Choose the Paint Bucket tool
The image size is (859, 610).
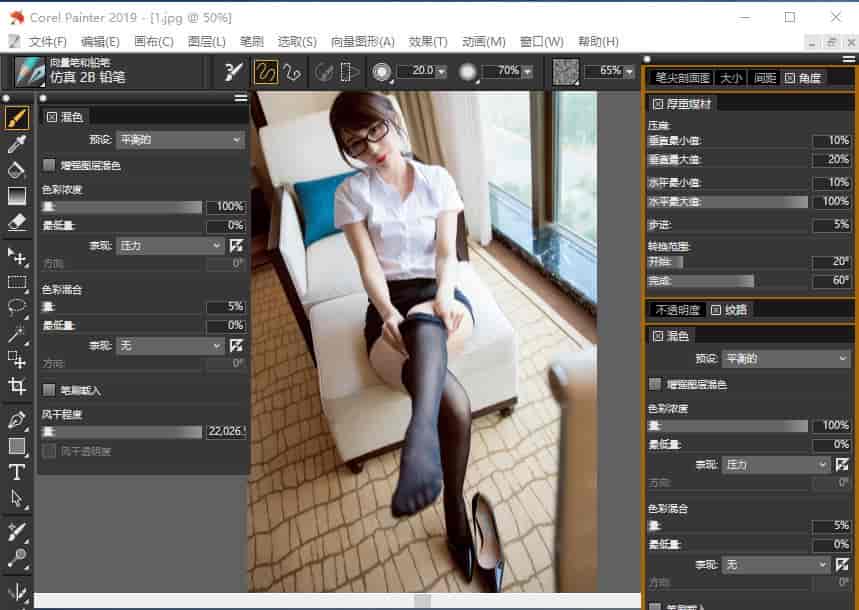click(17, 170)
